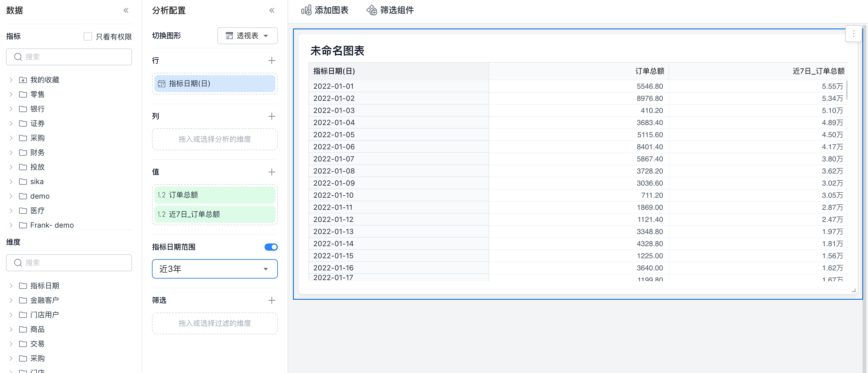Expand the 零售 folder in 指标 tree
This screenshot has width=868, height=373.
11,94
